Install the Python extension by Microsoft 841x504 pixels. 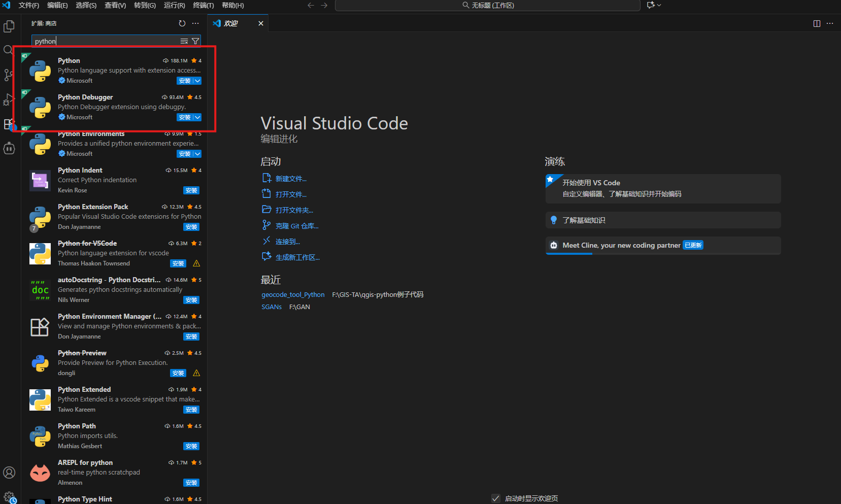(x=185, y=81)
